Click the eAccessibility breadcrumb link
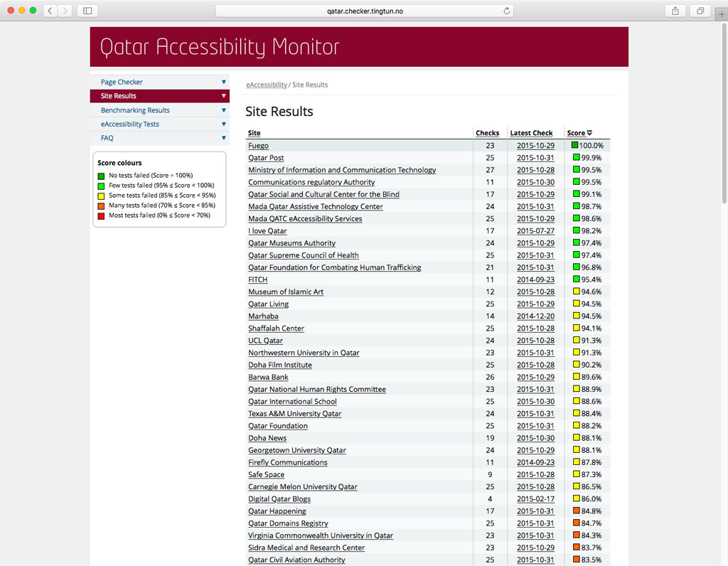 [267, 85]
